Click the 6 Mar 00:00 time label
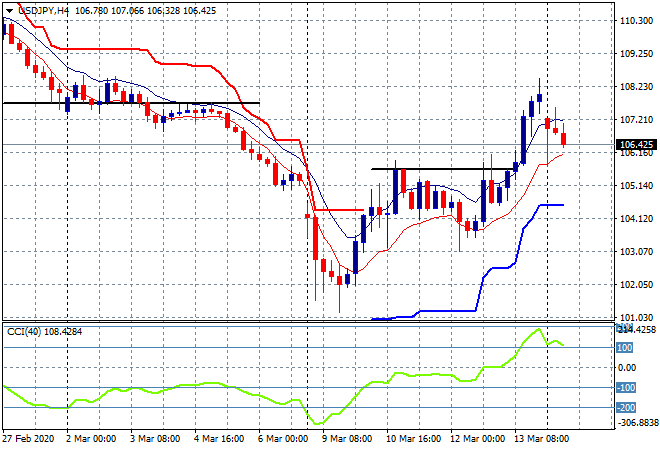Viewport: 660px width, 450px height. [283, 439]
